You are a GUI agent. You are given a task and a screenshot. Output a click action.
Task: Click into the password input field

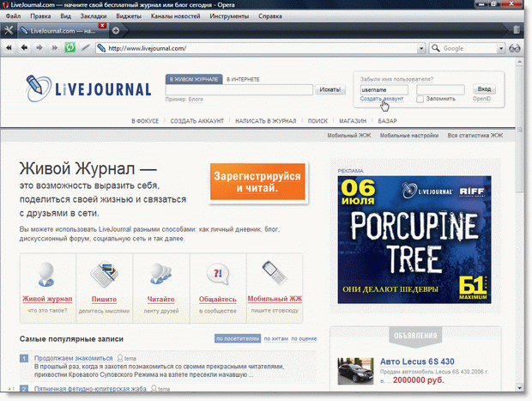(x=440, y=89)
